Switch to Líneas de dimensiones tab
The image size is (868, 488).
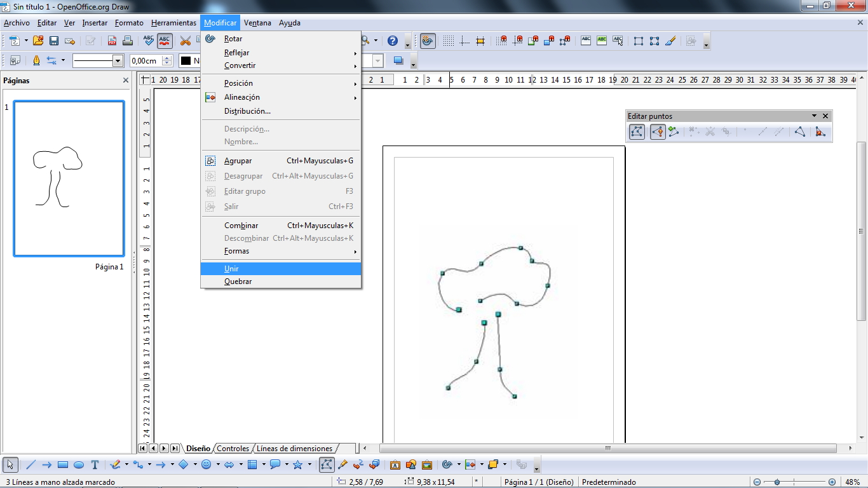[x=294, y=449]
